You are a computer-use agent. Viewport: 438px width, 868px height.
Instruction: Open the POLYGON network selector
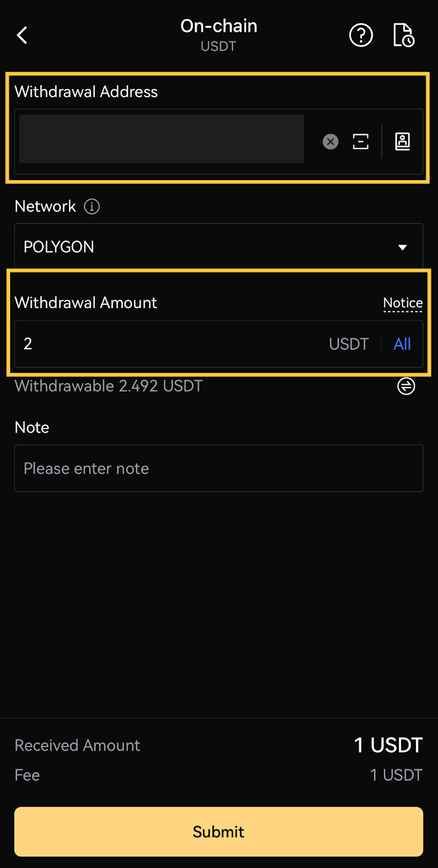pos(218,247)
